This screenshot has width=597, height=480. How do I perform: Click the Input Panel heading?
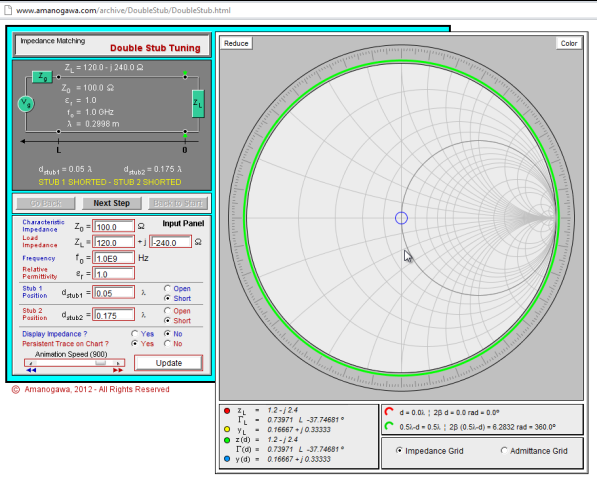point(183,223)
